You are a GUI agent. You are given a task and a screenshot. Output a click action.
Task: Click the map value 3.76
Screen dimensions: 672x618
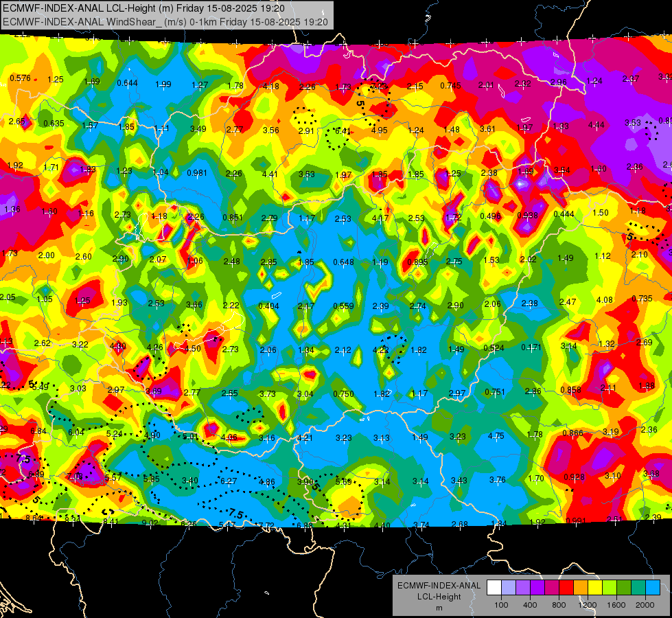(498, 480)
